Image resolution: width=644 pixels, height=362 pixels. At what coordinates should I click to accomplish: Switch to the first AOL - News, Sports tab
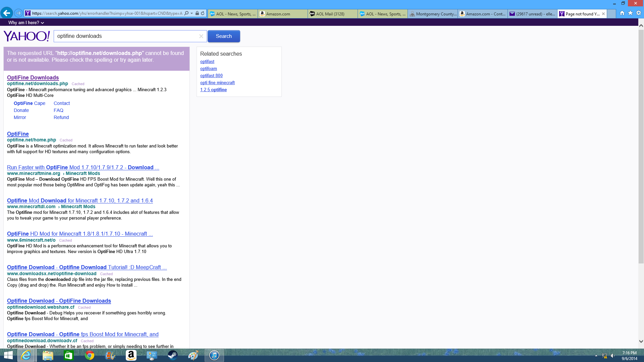(x=233, y=14)
